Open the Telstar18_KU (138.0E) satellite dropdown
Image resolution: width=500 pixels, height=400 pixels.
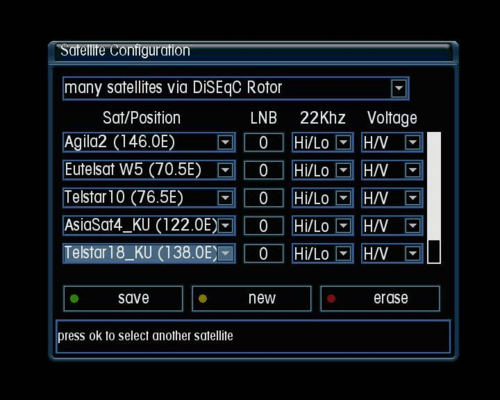pos(149,253)
